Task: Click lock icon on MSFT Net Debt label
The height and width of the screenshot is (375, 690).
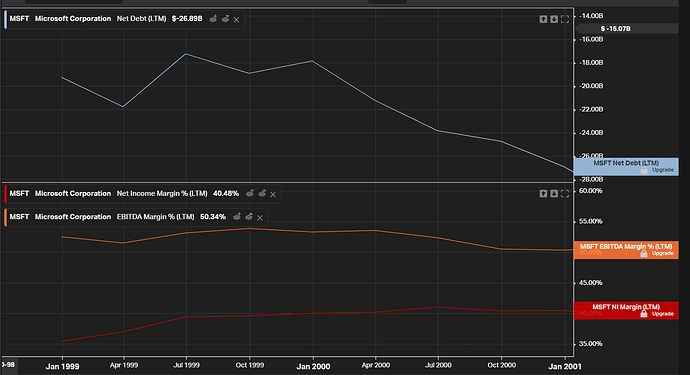Action: pos(644,170)
